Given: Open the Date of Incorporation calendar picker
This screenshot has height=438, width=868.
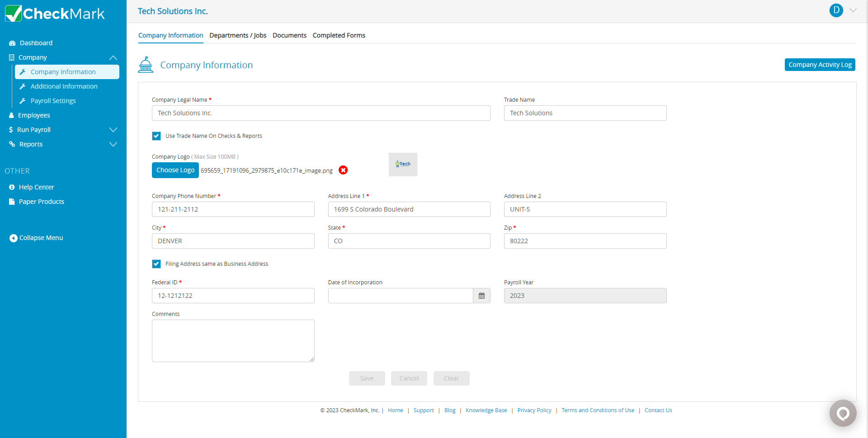Looking at the screenshot, I should pyautogui.click(x=481, y=296).
